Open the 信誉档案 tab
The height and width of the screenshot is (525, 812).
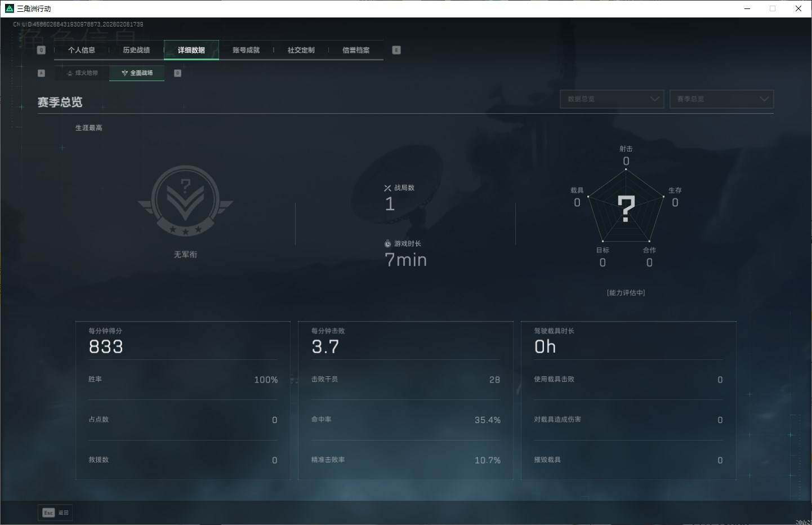click(356, 50)
